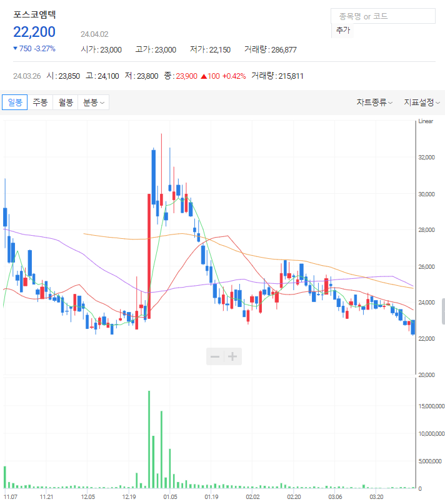Open the 차트종류 chart type dropdown
Viewport: 445px width, 504px height.
pos(374,103)
